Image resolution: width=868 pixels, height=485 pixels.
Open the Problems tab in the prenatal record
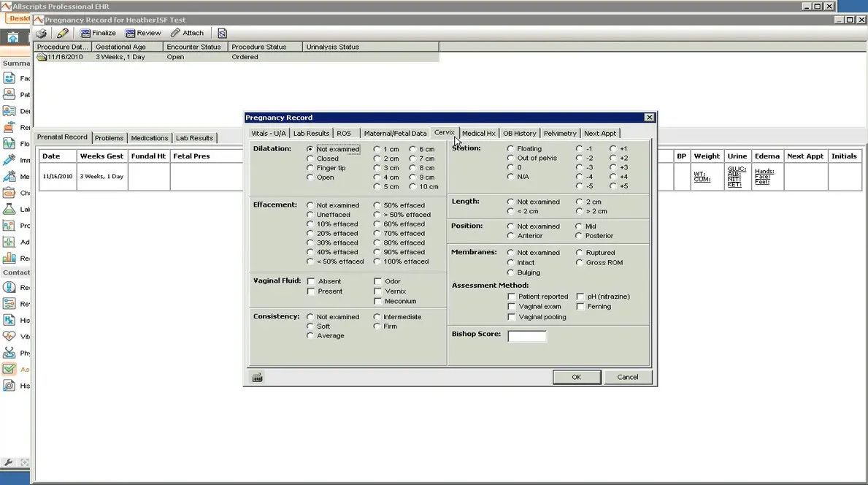pos(109,137)
